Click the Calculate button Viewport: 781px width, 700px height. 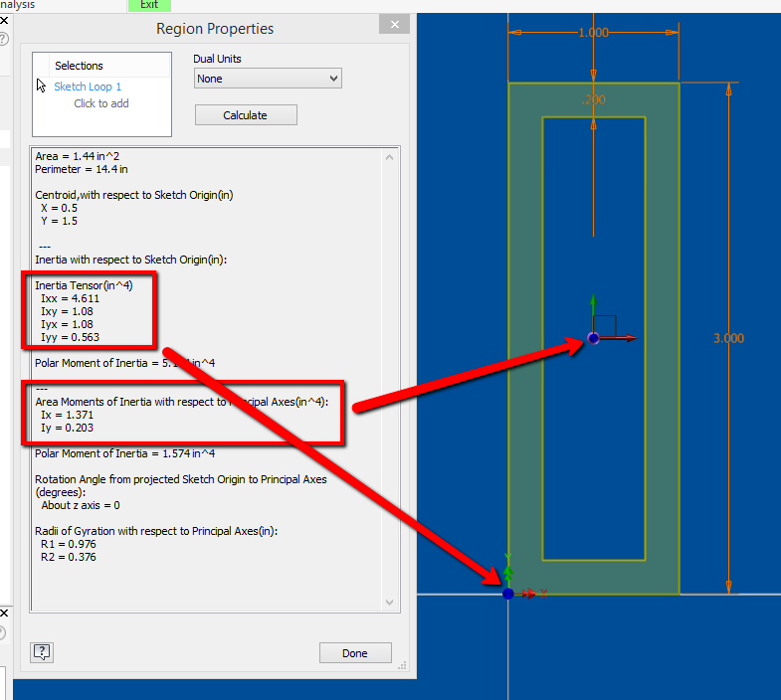(246, 115)
